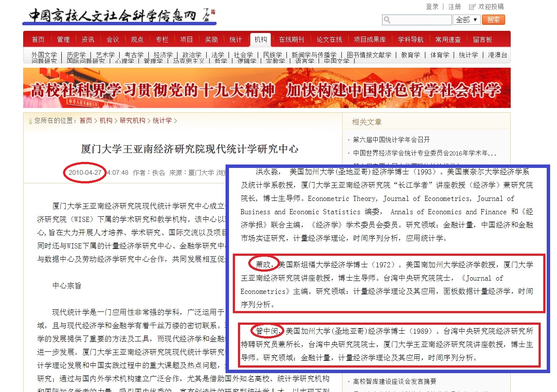
Task: Select 考古学 in the subject bar
Action: [x=134, y=55]
